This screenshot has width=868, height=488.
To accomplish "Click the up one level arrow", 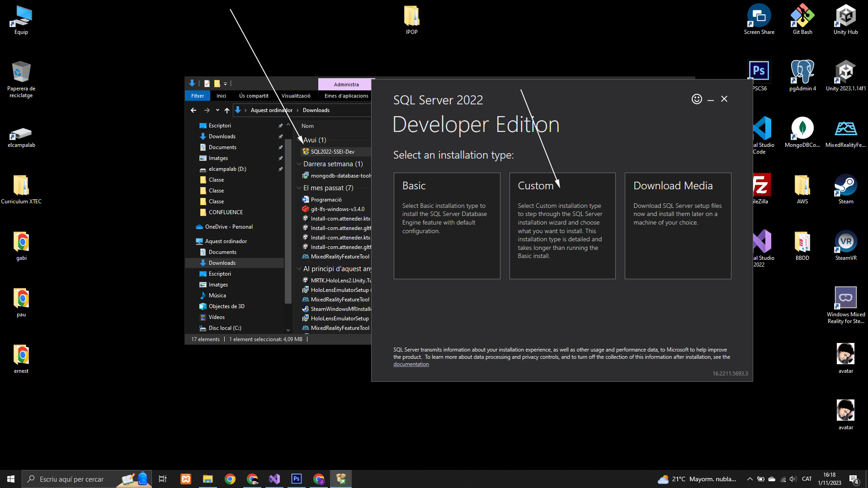I will [x=227, y=110].
